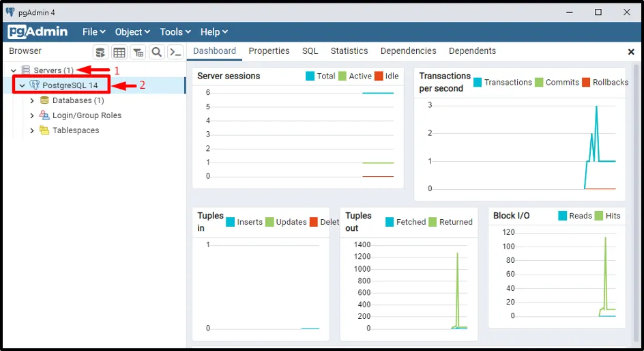Open the Query Tool toolbar icon

(100, 53)
